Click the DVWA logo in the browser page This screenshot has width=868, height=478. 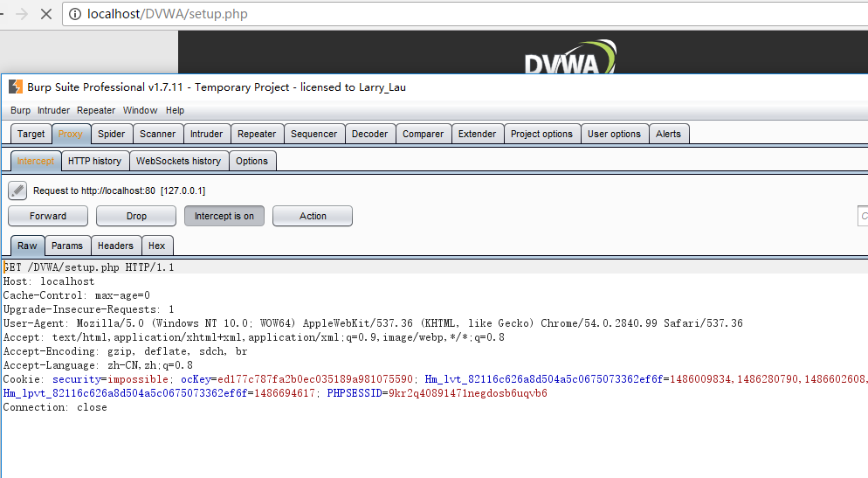(x=570, y=57)
